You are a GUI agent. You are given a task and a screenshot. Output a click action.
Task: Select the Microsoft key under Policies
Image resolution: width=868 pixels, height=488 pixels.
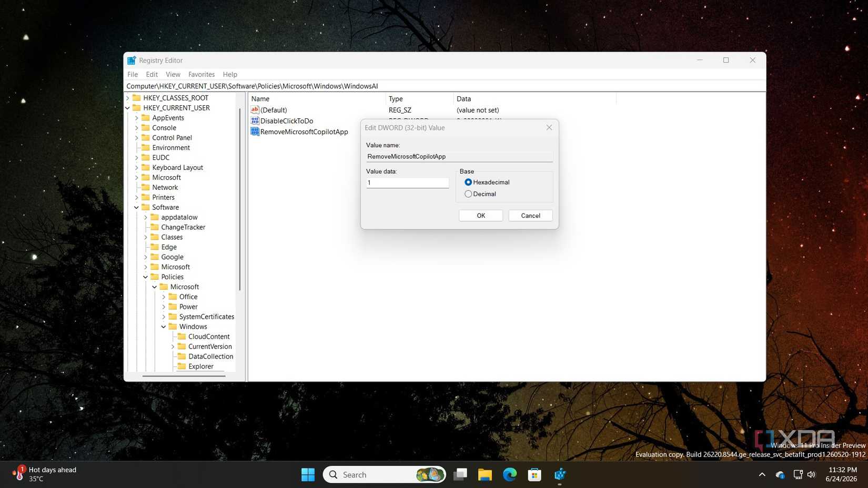point(185,287)
